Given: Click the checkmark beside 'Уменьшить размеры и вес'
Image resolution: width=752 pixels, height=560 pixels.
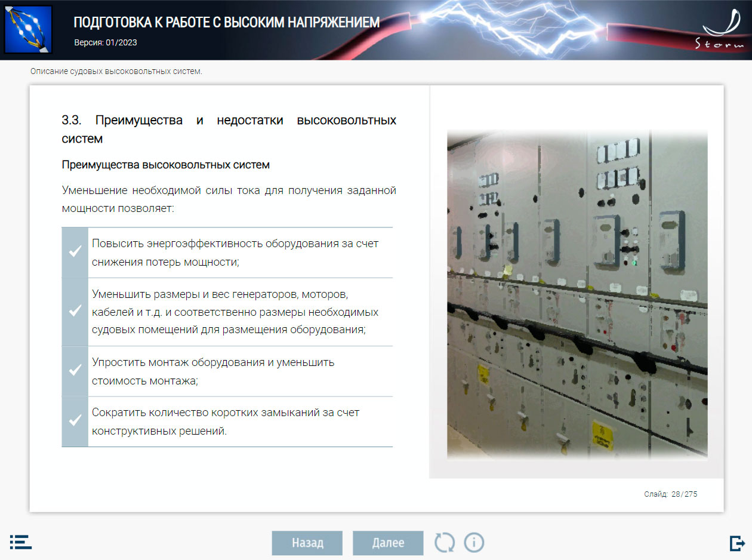Looking at the screenshot, I should tap(75, 312).
